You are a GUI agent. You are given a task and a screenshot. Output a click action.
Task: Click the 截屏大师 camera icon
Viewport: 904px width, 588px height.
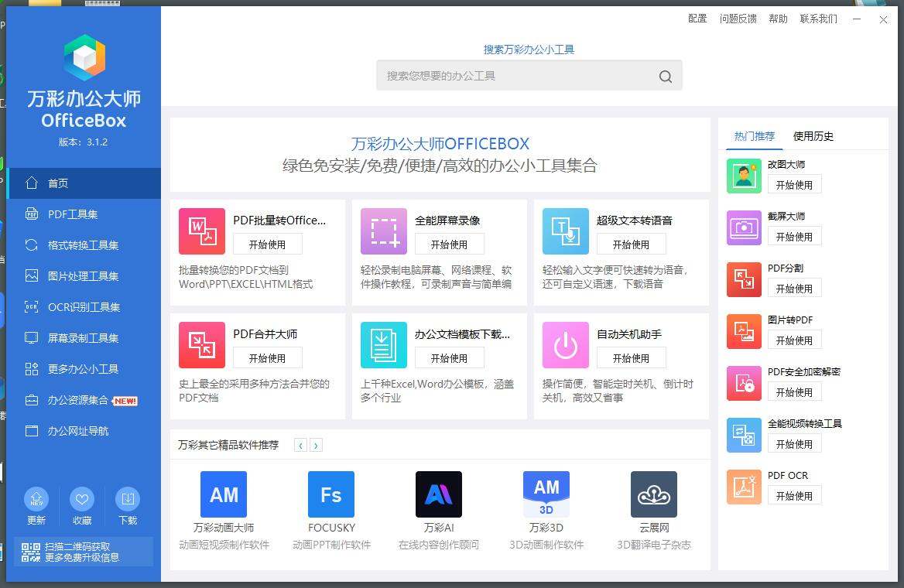[x=744, y=227]
